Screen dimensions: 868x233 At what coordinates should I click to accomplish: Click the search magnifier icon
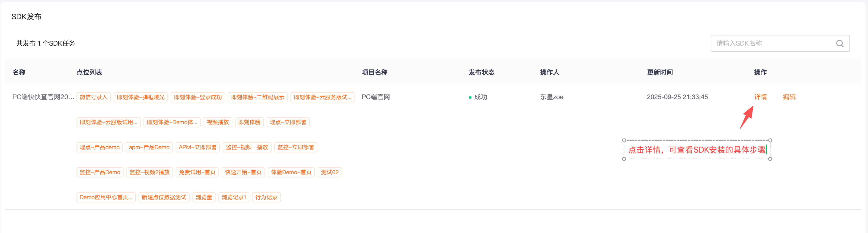pos(840,44)
